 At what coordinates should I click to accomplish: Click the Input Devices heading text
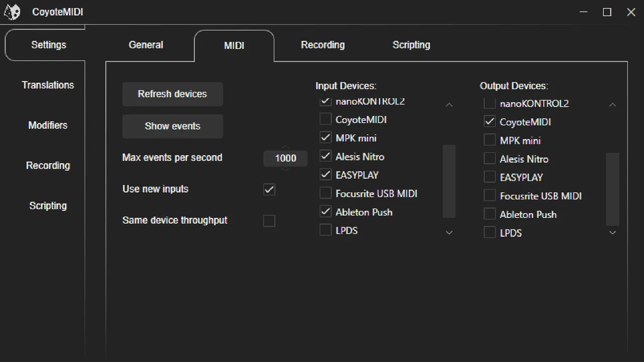(x=346, y=86)
